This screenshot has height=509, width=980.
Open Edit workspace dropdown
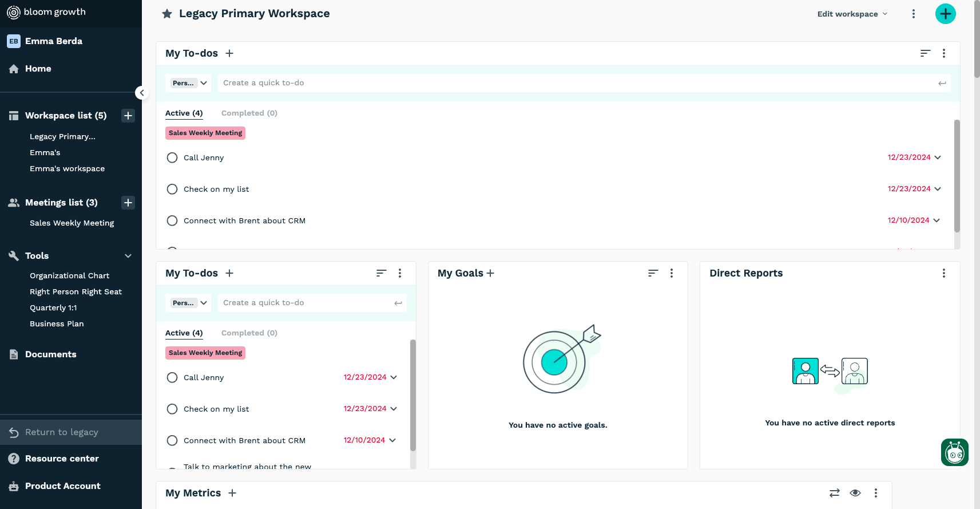pyautogui.click(x=852, y=14)
